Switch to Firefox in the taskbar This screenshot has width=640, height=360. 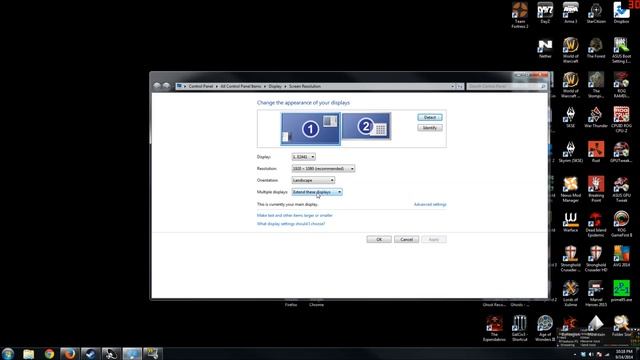coord(69,354)
